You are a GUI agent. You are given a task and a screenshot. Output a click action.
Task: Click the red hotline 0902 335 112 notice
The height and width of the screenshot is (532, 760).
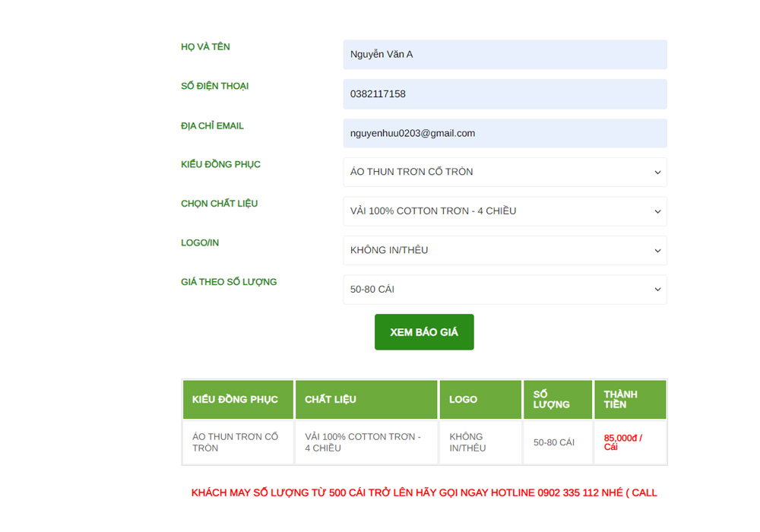pos(424,492)
